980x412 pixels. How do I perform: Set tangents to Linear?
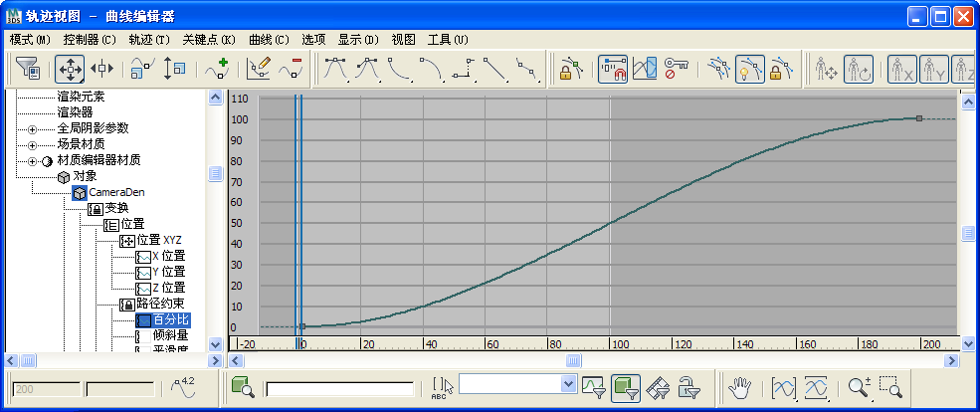(495, 69)
